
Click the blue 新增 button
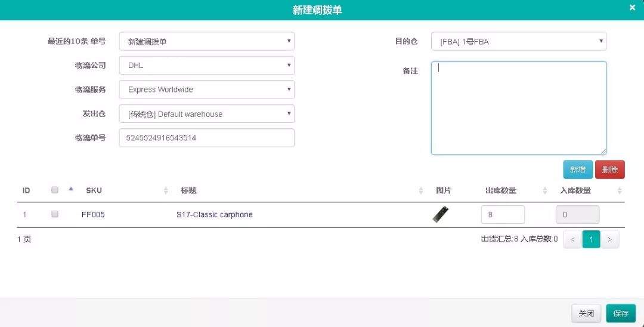tap(578, 169)
